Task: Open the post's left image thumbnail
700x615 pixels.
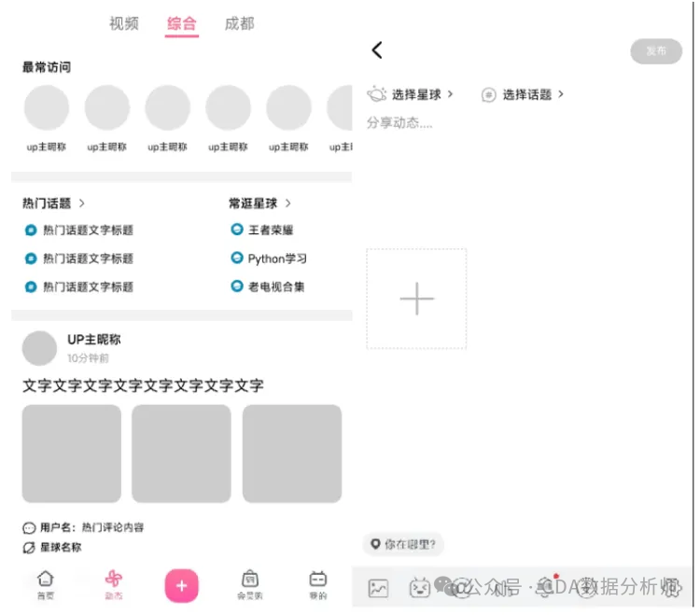Action: tap(72, 454)
